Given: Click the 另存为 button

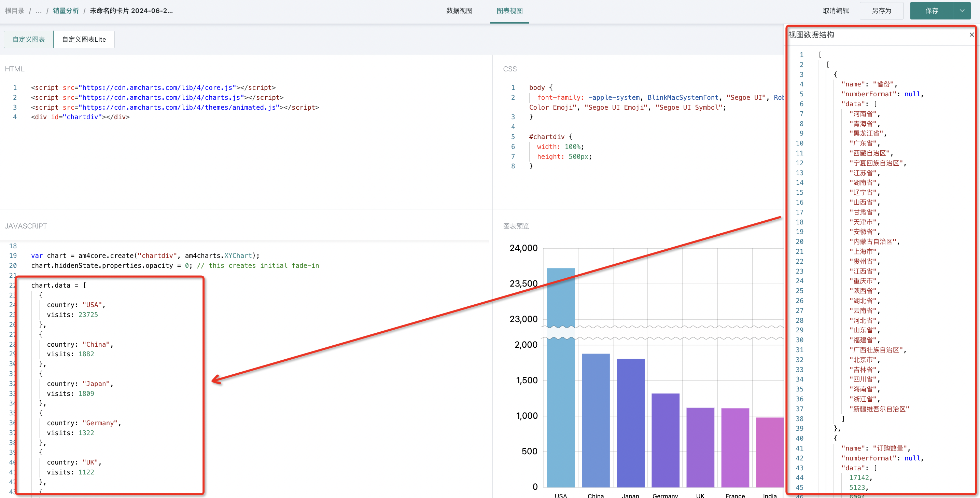Looking at the screenshot, I should [x=881, y=11].
